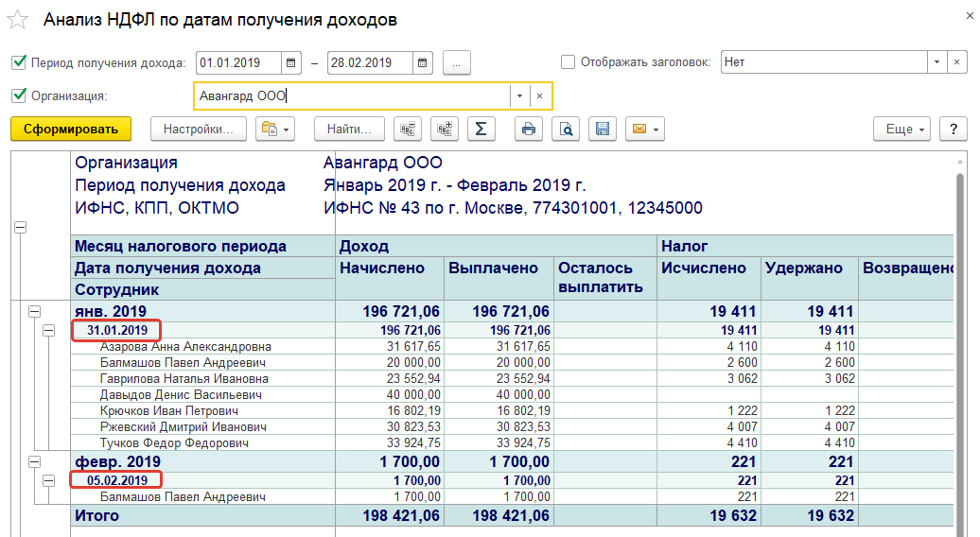The height and width of the screenshot is (537, 980).
Task: Toggle the 'Организация' checkbox
Action: [18, 95]
